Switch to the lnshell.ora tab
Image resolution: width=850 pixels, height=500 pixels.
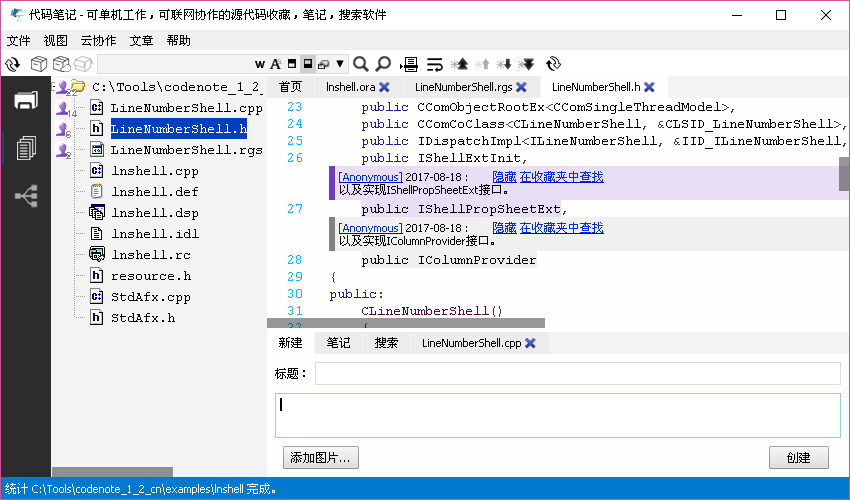click(350, 87)
